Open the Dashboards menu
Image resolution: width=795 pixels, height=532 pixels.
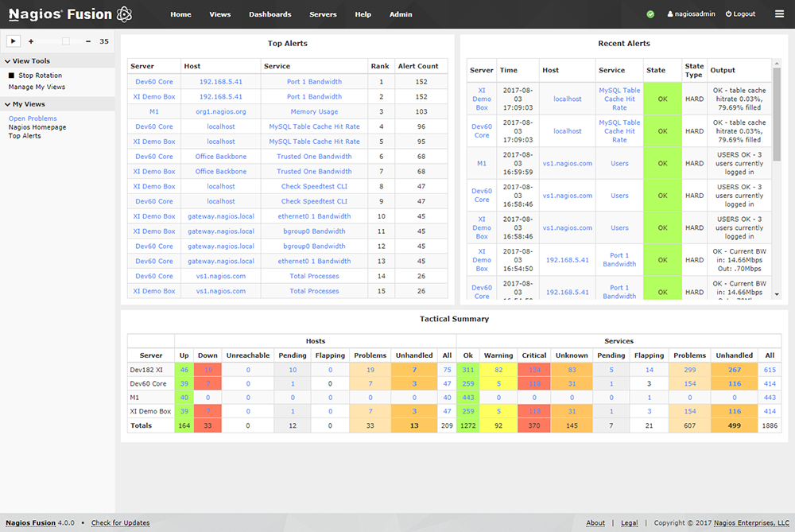click(270, 14)
